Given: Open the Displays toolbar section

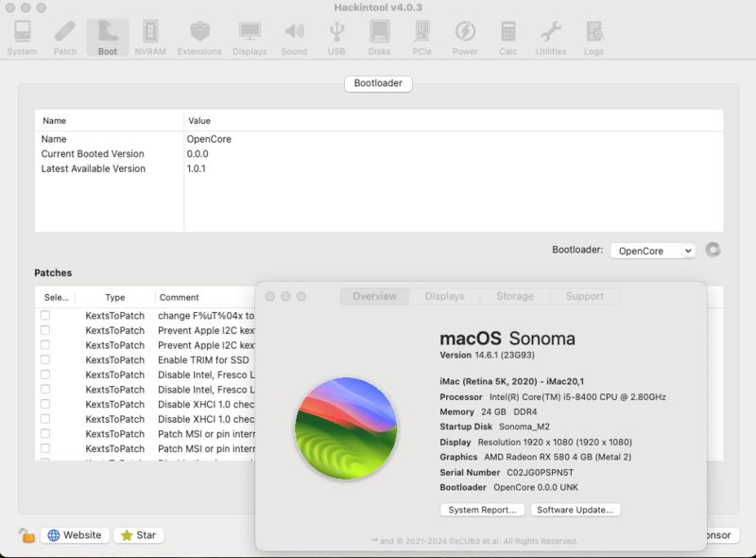Looking at the screenshot, I should [x=249, y=38].
